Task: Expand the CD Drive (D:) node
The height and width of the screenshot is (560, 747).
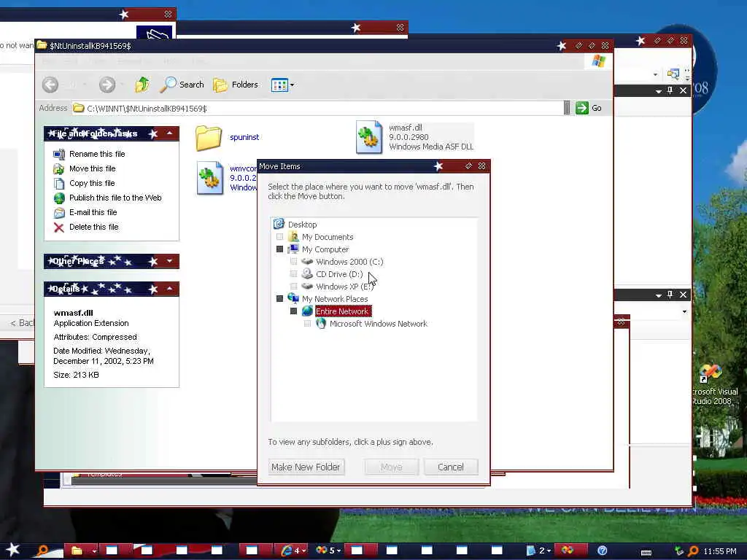Action: [293, 274]
